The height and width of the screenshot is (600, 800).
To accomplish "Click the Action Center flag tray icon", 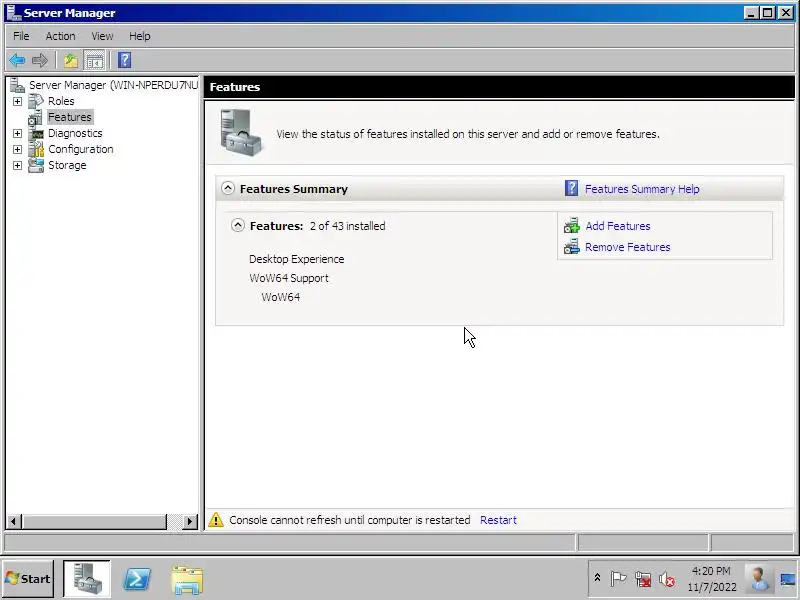I will [x=618, y=579].
